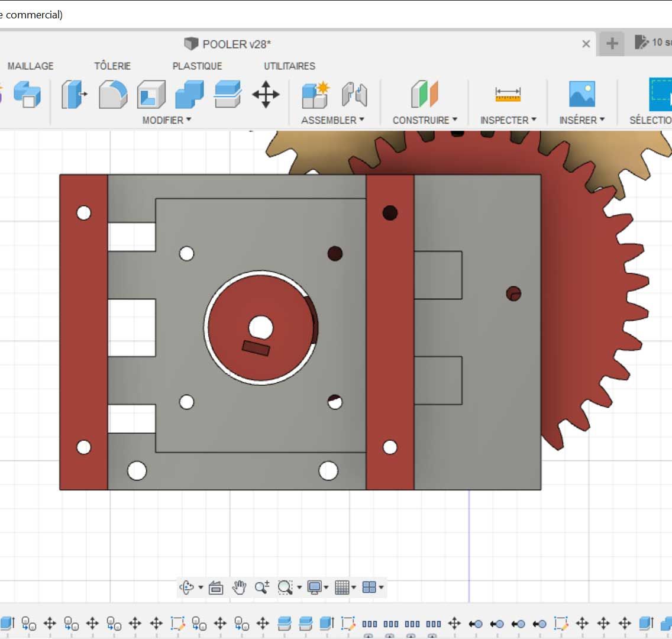This screenshot has width=672, height=639.
Task: Open the UTILITAIRES tab
Action: tap(289, 66)
